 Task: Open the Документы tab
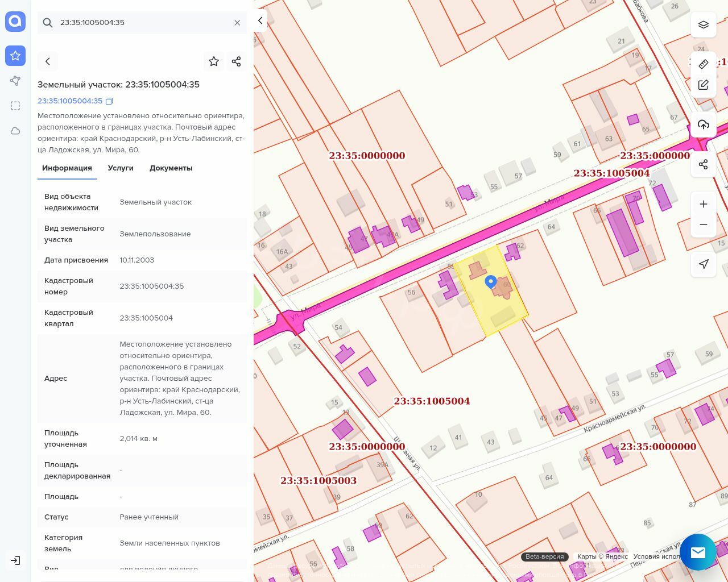click(171, 168)
